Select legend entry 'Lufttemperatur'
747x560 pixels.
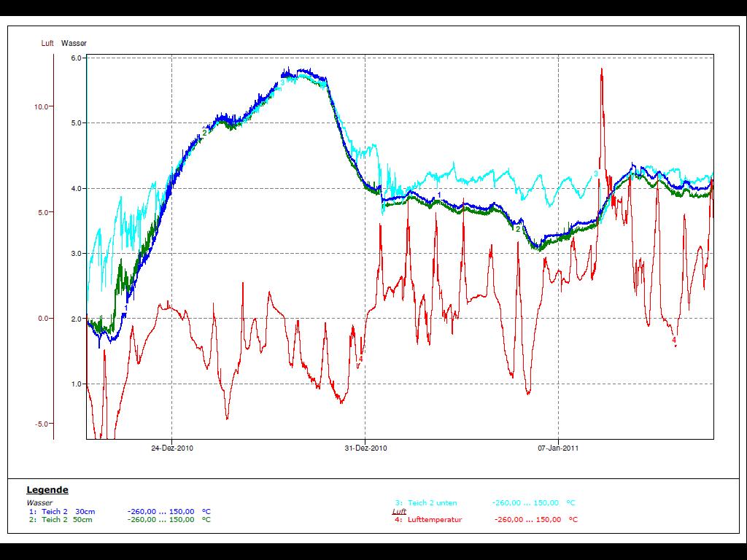[x=436, y=520]
